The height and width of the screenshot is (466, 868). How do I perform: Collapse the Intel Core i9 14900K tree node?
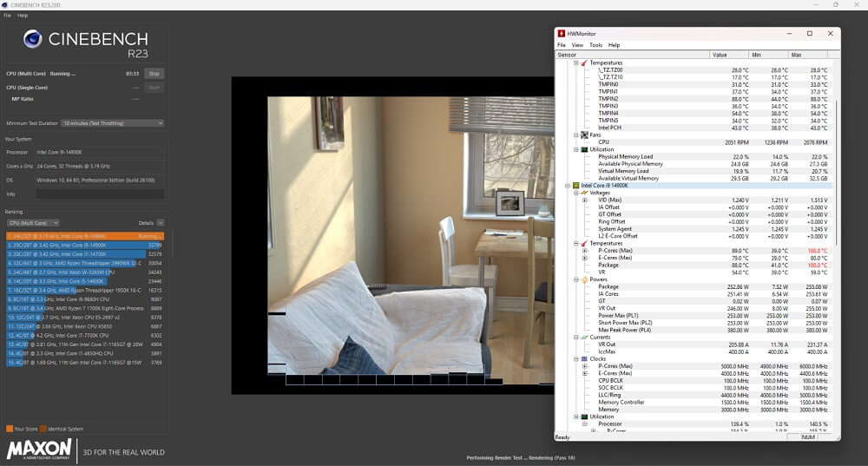[567, 186]
